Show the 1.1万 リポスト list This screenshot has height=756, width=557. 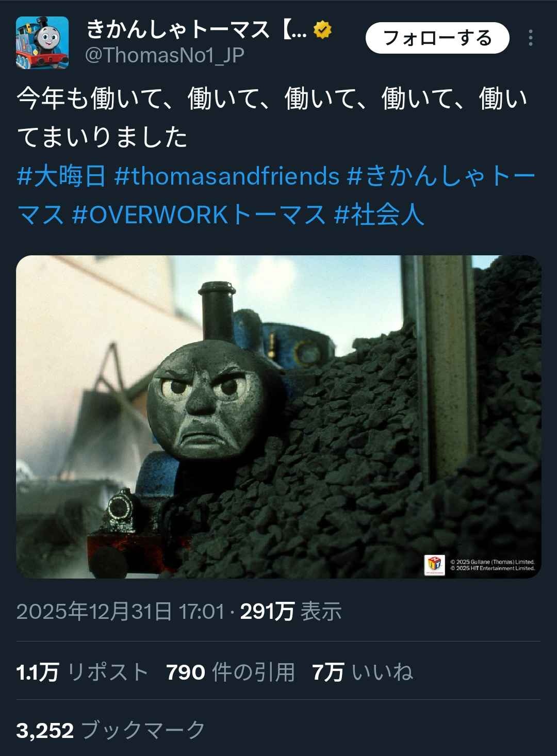coord(83,672)
